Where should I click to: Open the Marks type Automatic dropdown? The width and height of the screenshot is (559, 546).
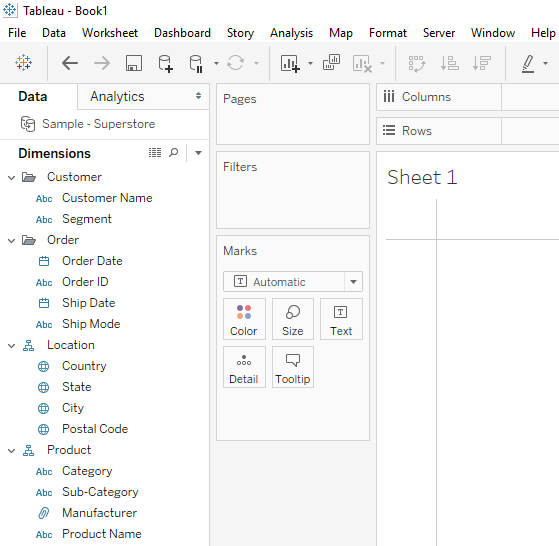[x=293, y=282]
